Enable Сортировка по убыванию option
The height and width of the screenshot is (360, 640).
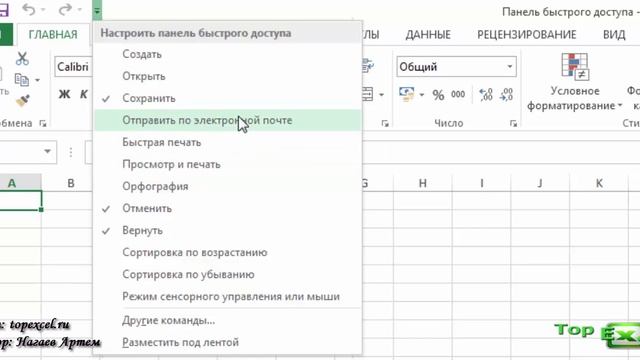228,275
